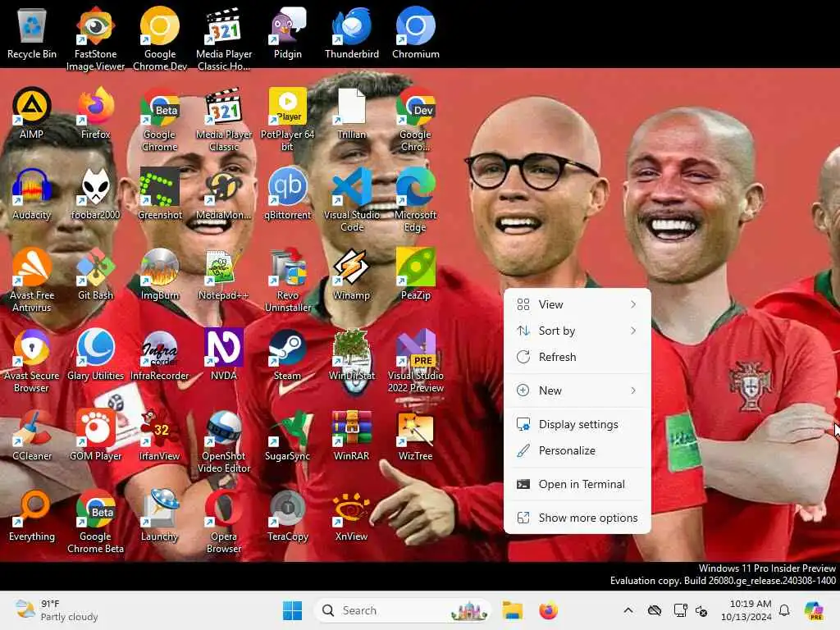
Task: Select the IrfanView desktop icon
Action: click(160, 435)
